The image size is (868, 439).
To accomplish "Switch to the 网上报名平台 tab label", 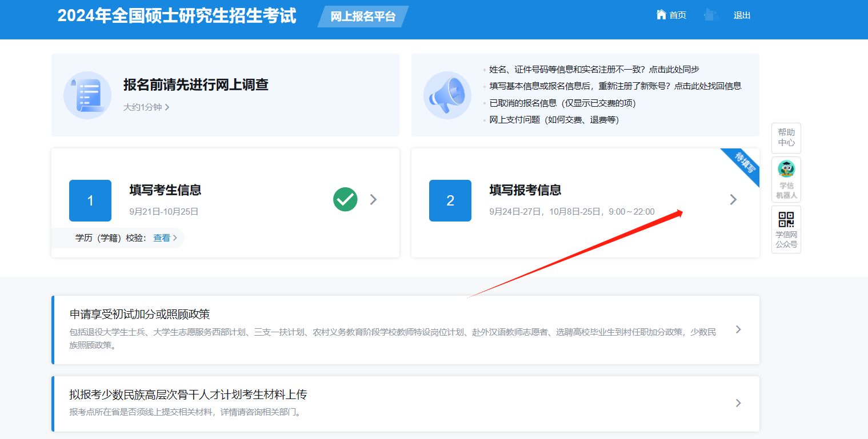I will [363, 17].
